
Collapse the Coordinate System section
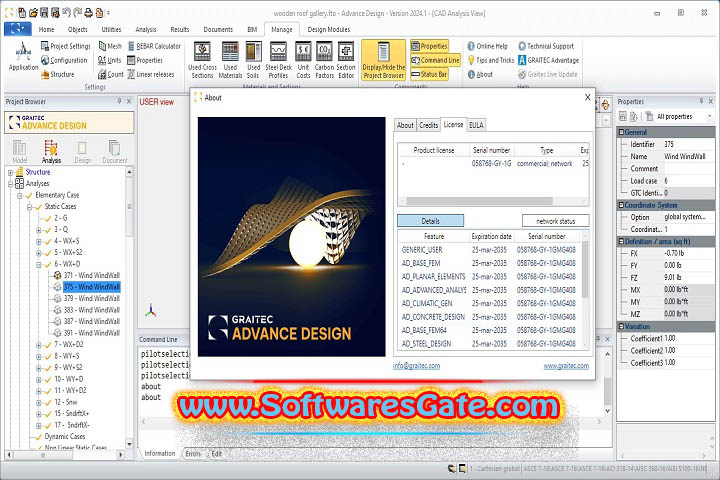(x=621, y=205)
